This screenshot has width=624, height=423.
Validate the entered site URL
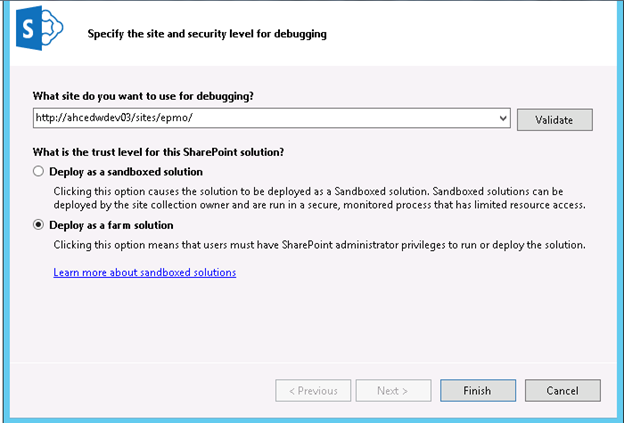tap(554, 120)
